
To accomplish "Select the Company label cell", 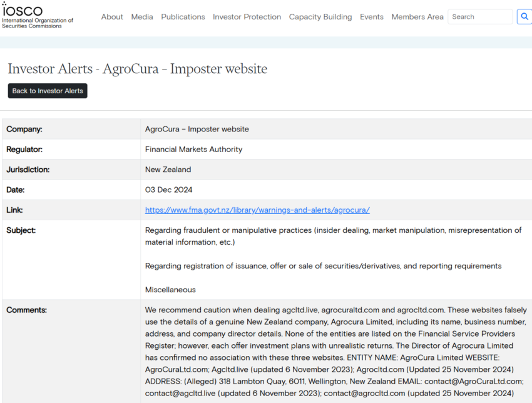I will click(71, 129).
